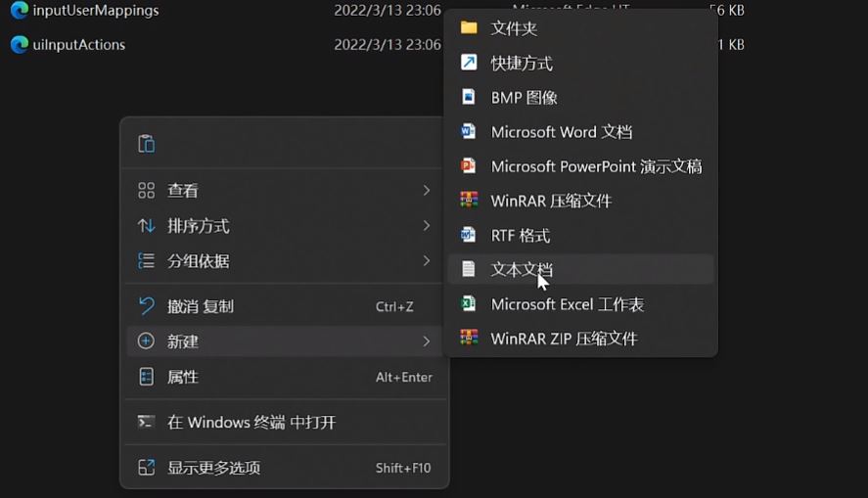Click the Word icon beside Microsoft Word 文档

469,132
